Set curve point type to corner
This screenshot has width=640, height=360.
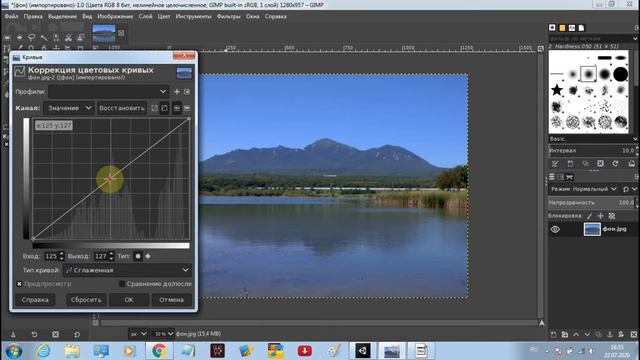click(x=148, y=256)
